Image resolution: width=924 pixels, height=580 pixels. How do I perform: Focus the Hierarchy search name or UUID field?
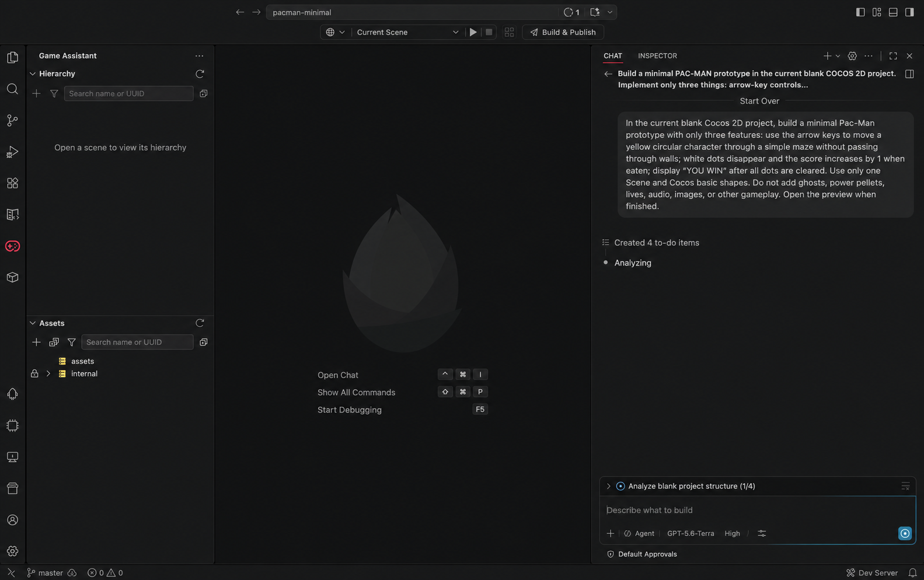(128, 93)
